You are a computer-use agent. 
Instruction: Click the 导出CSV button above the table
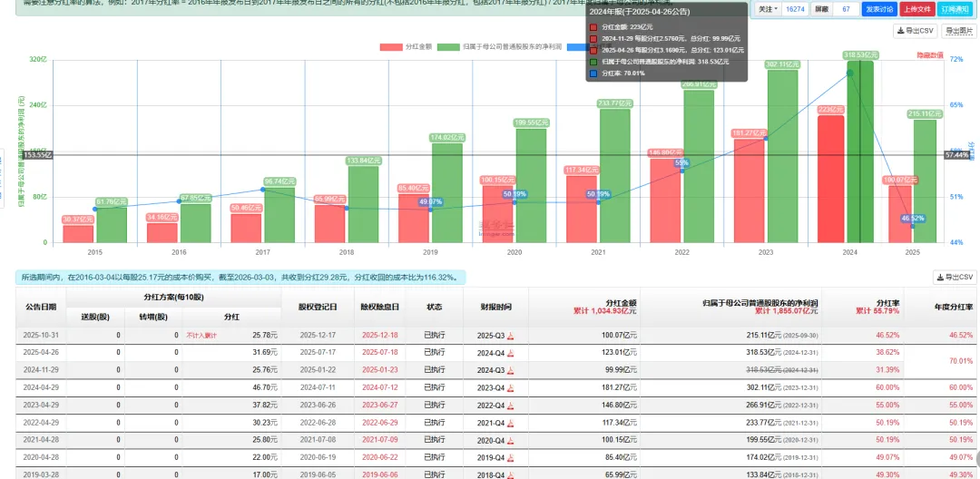point(955,278)
